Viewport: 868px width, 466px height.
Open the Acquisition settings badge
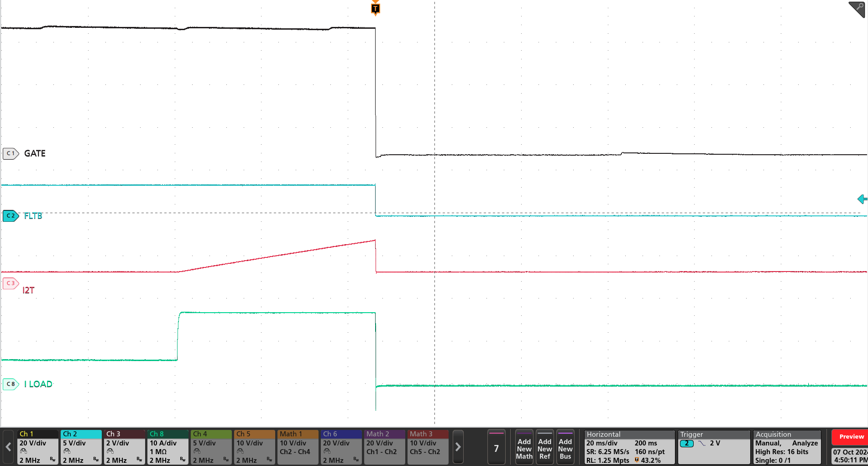(x=772, y=434)
